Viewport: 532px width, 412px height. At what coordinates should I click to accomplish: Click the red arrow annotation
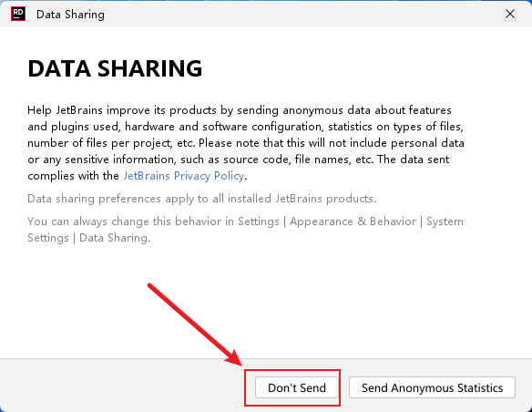pyautogui.click(x=195, y=325)
